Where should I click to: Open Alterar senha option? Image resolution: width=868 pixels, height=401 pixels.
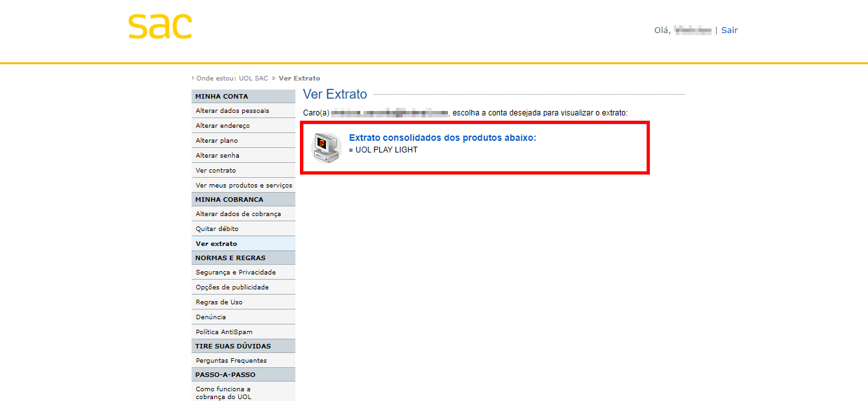point(243,156)
